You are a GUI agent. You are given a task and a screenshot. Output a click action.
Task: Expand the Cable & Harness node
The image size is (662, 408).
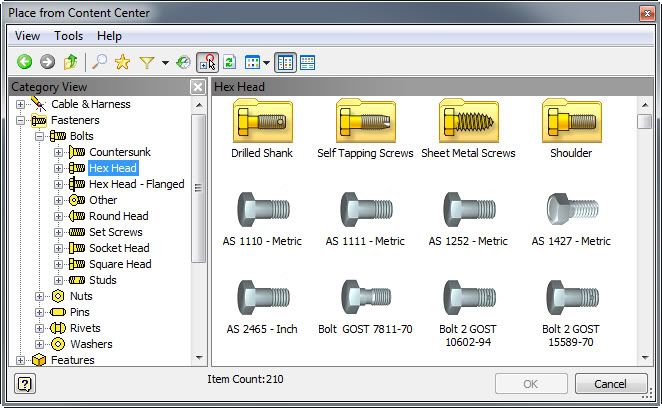coord(20,104)
